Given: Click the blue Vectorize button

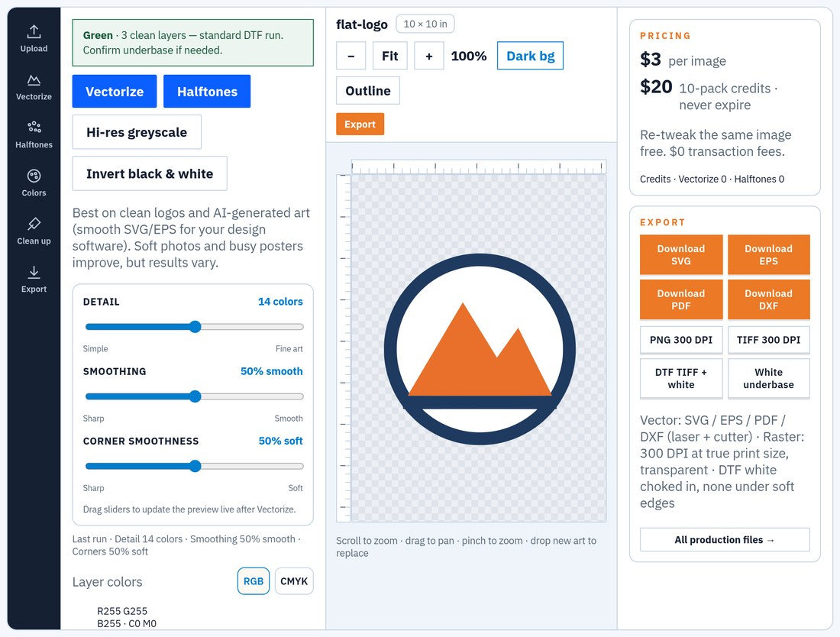Looking at the screenshot, I should (x=115, y=92).
